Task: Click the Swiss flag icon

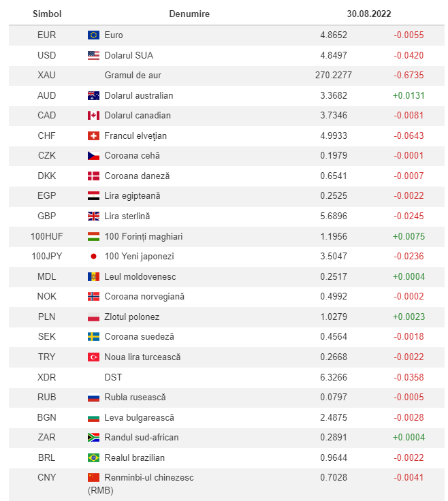Action: click(94, 135)
